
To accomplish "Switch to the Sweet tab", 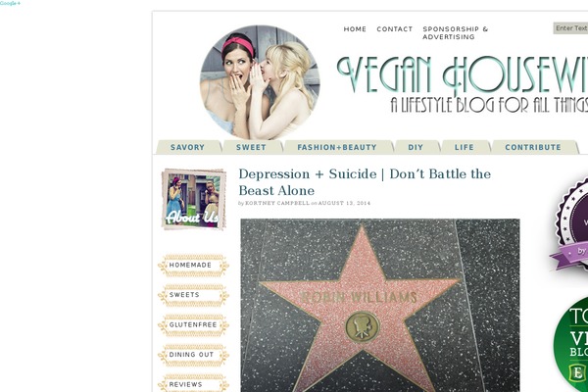I will tap(251, 147).
